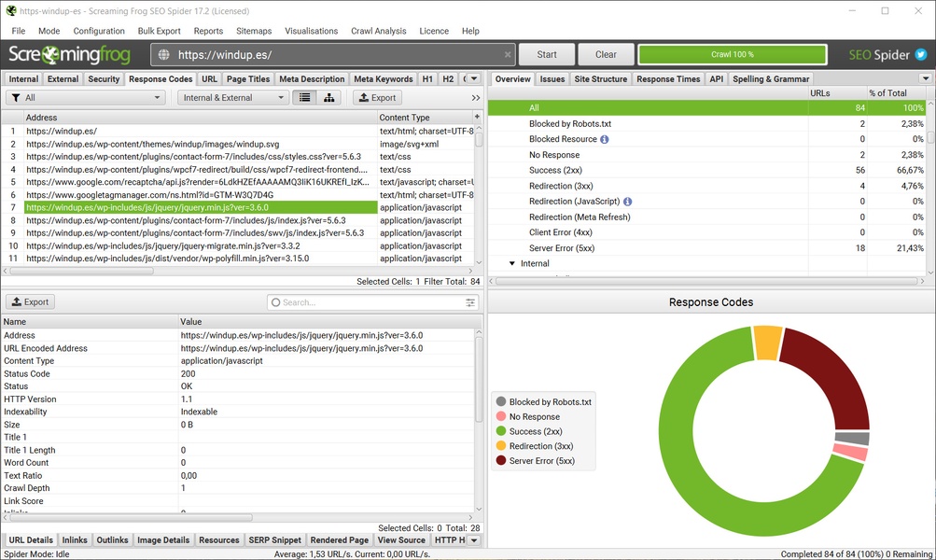Open the Internal & External dropdown
This screenshot has height=560, width=936.
[x=233, y=97]
